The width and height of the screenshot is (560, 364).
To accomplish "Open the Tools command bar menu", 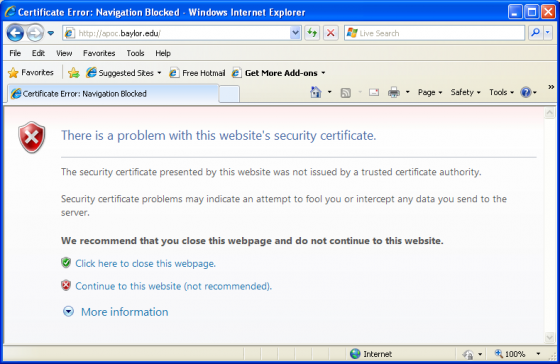I will tap(501, 92).
